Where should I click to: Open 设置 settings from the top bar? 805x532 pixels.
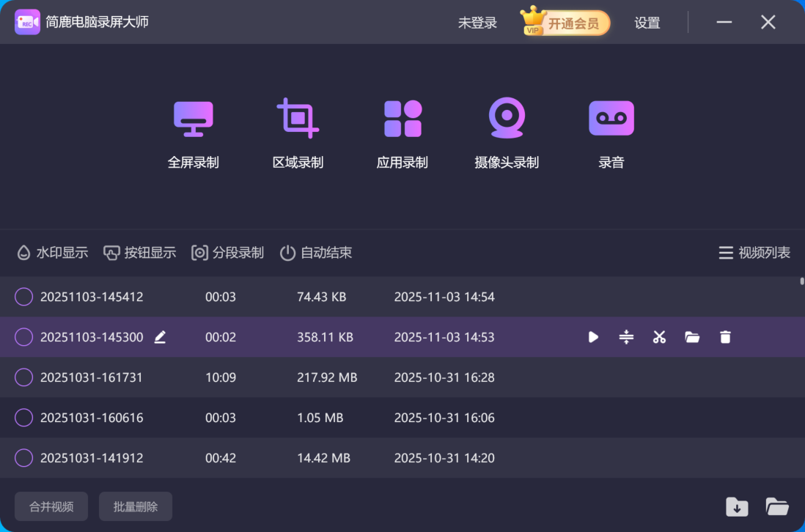click(x=647, y=22)
